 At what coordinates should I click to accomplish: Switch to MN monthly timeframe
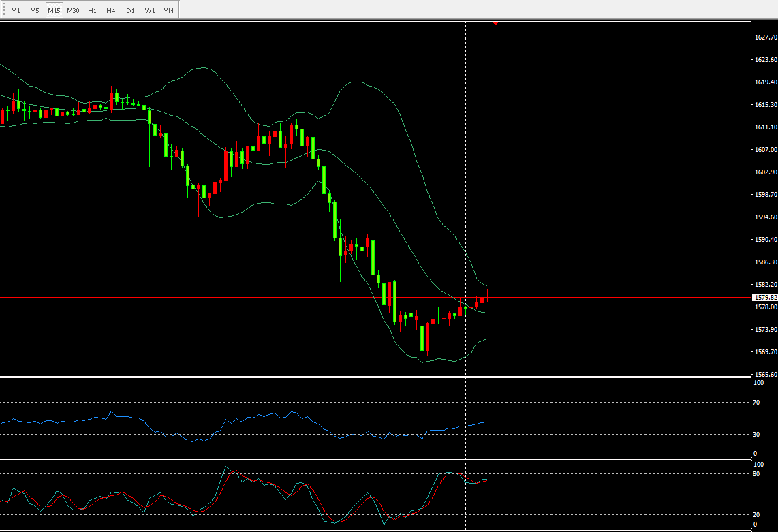[168, 10]
